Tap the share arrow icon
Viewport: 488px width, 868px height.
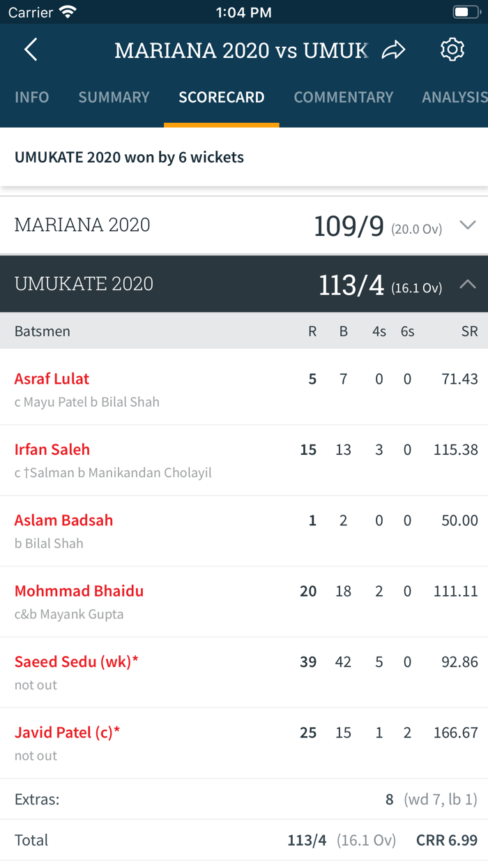[x=394, y=50]
